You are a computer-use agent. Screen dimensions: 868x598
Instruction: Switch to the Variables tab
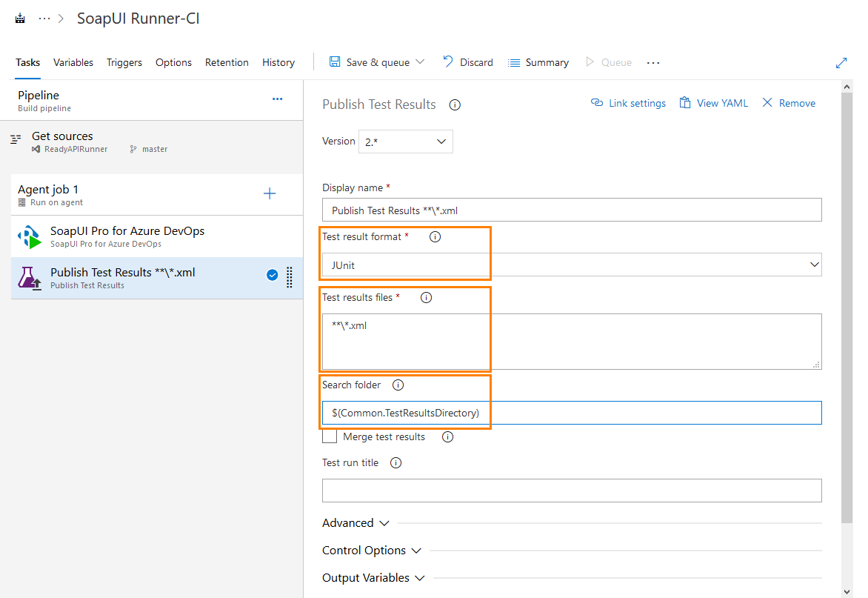(x=73, y=62)
